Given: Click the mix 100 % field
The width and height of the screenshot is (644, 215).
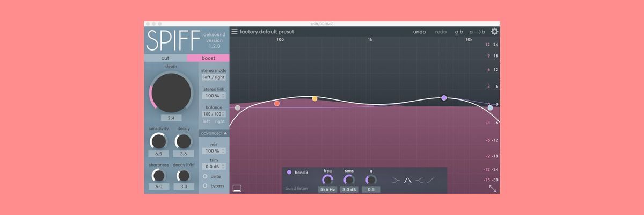Looking at the screenshot, I should coord(213,151).
